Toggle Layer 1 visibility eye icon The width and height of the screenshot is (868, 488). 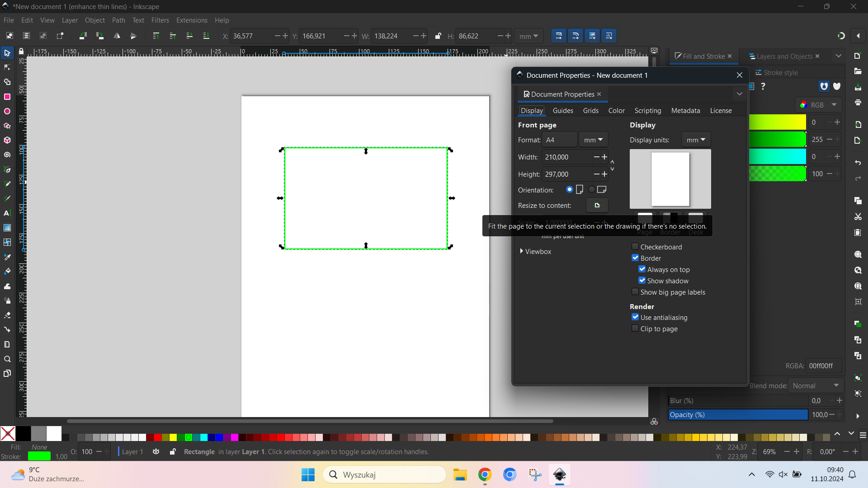(x=156, y=451)
